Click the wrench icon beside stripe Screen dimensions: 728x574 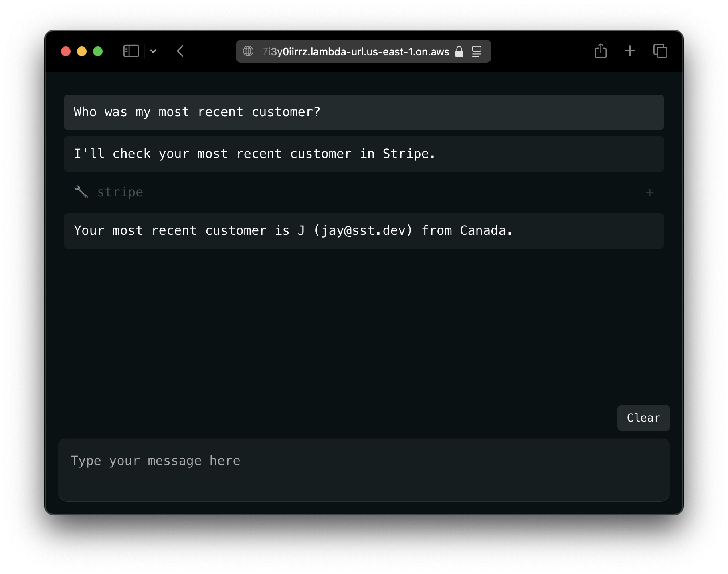tap(81, 192)
